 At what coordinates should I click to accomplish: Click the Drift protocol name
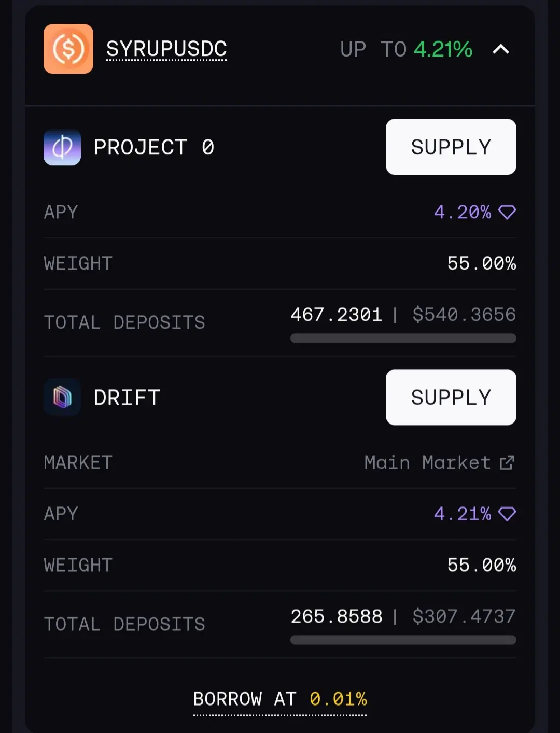127,398
